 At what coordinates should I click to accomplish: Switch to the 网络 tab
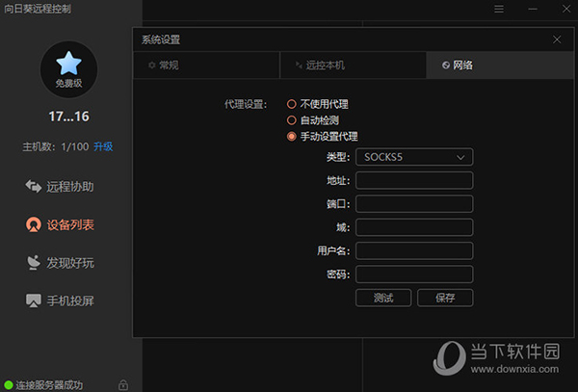pyautogui.click(x=500, y=65)
